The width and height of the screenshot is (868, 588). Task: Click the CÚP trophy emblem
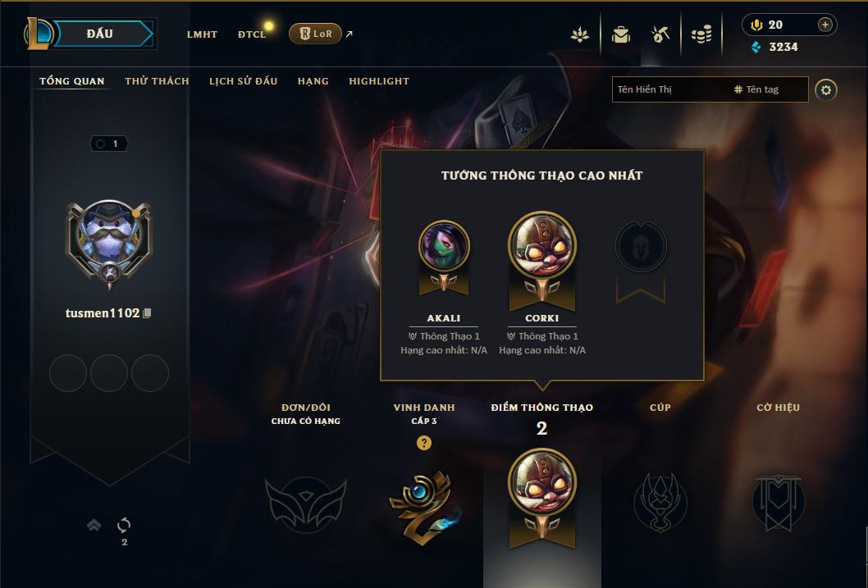coord(660,502)
